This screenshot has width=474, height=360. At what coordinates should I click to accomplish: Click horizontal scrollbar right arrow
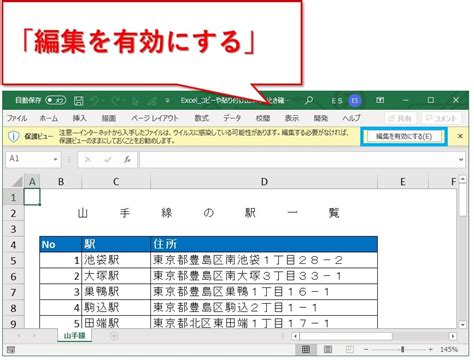[x=453, y=336]
